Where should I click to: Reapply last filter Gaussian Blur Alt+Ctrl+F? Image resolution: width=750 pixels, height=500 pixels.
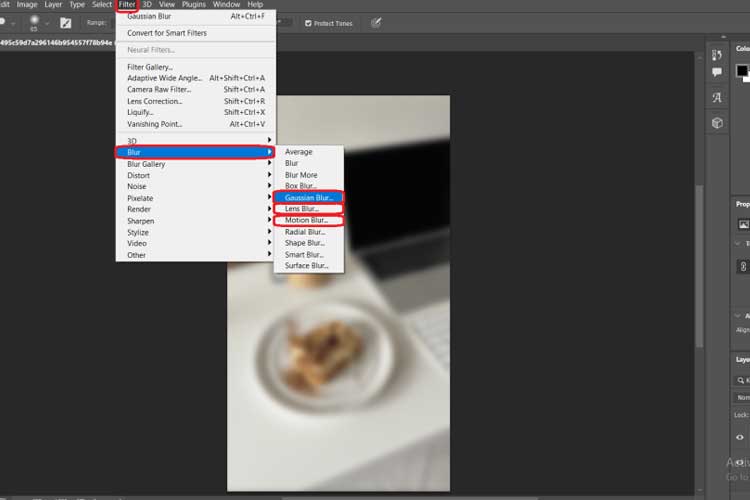[196, 16]
